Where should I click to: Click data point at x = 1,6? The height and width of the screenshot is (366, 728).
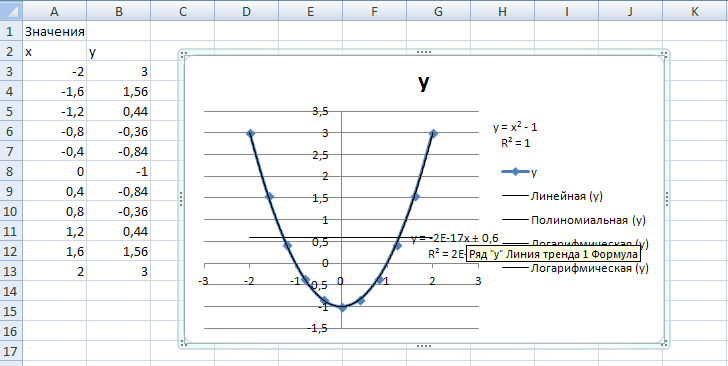[x=415, y=196]
